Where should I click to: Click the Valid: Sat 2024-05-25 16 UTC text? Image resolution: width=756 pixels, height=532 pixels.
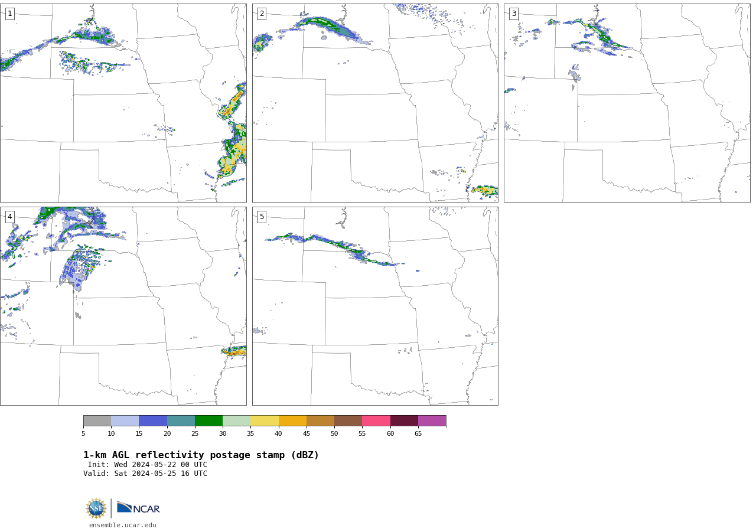click(x=145, y=474)
